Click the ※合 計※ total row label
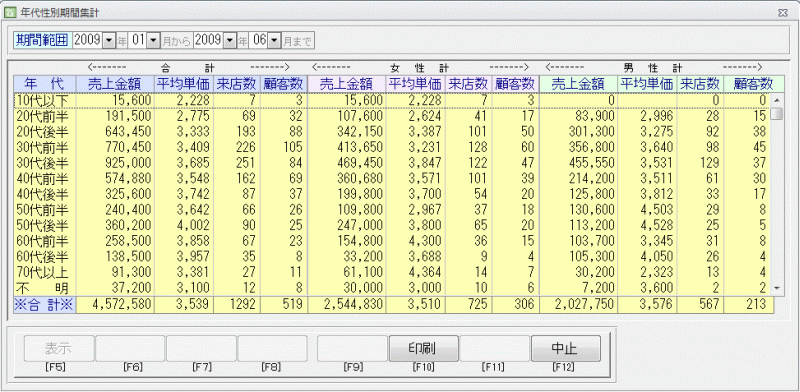The image size is (800, 392). 45,305
